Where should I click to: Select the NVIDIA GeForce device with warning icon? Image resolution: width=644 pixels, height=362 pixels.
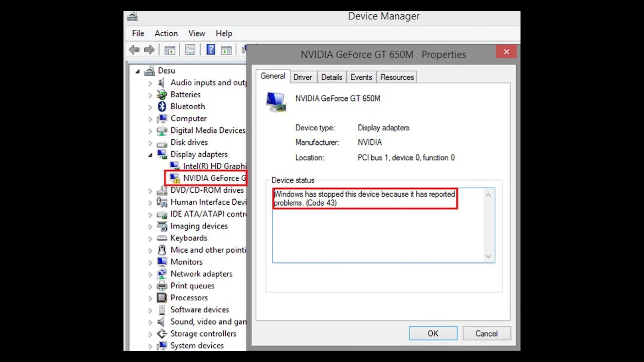[211, 178]
